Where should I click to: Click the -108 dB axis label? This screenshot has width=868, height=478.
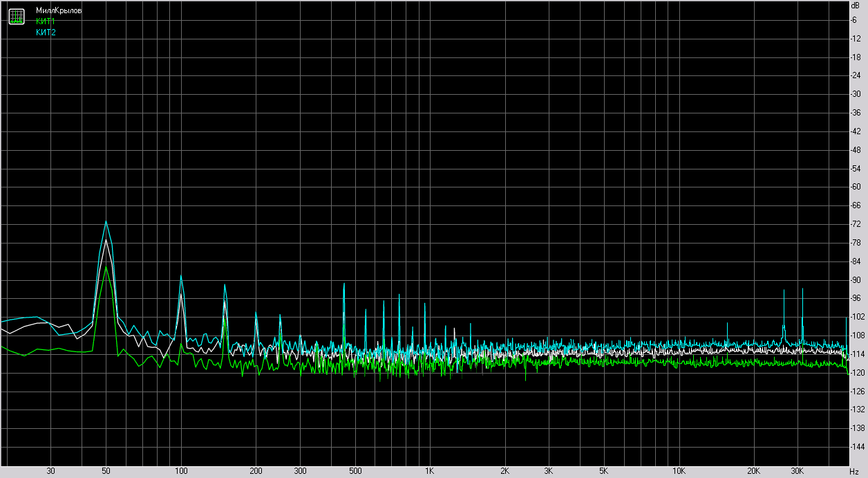pyautogui.click(x=858, y=335)
